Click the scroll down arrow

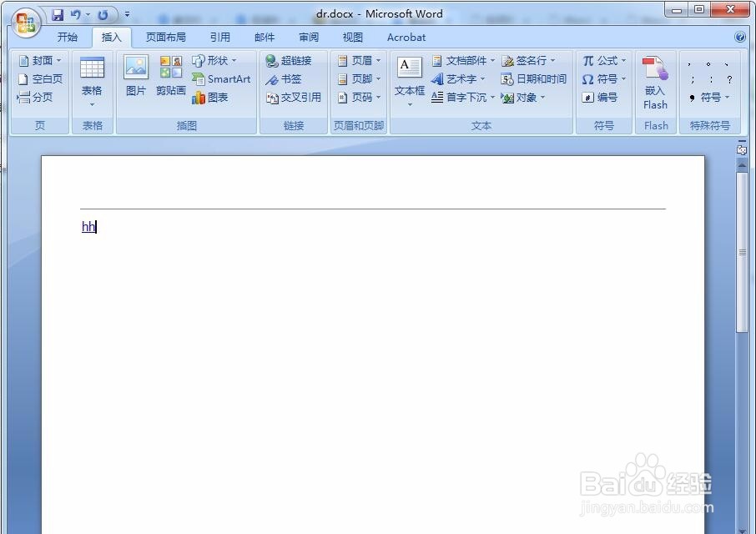click(x=742, y=530)
